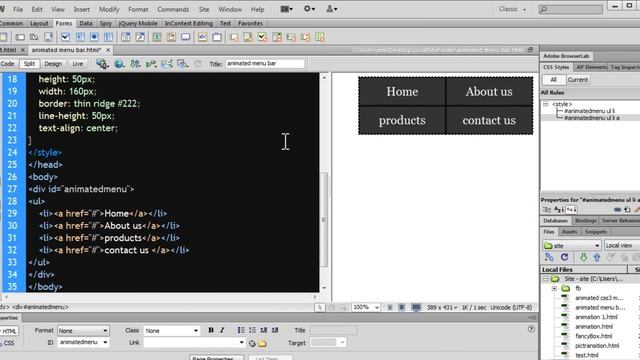Open Site user icon menu in application bar
The image size is (640, 360).
(x=331, y=9)
